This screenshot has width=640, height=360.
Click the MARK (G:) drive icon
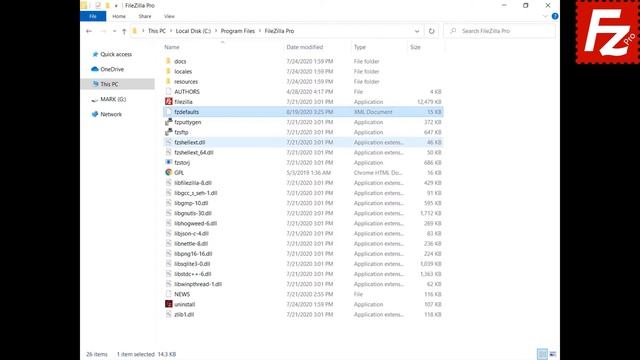click(x=95, y=100)
